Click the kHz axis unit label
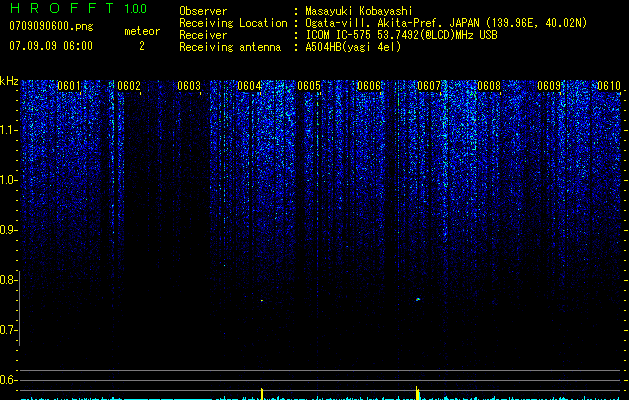 pyautogui.click(x=9, y=81)
